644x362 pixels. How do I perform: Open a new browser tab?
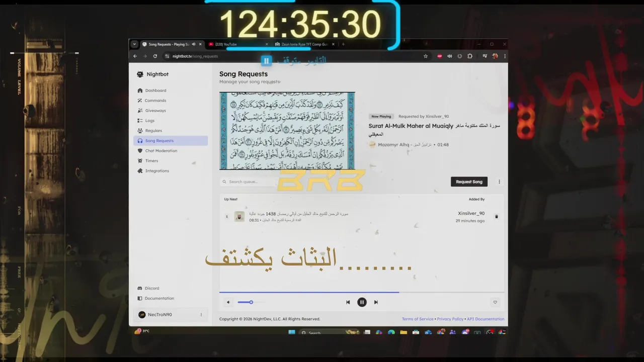(x=343, y=44)
